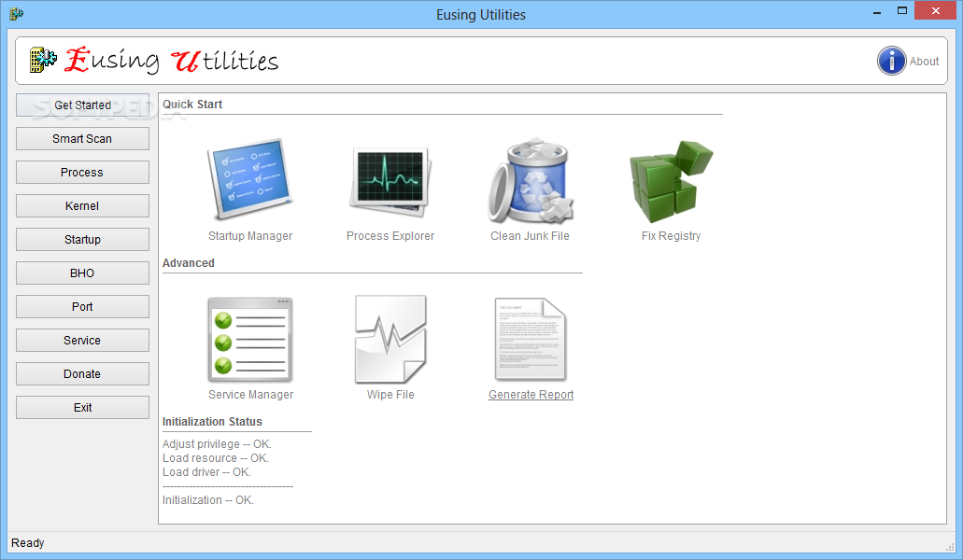Screen dimensions: 963x560
Task: Click the Eusing Utilities header logo icon
Action: point(43,60)
